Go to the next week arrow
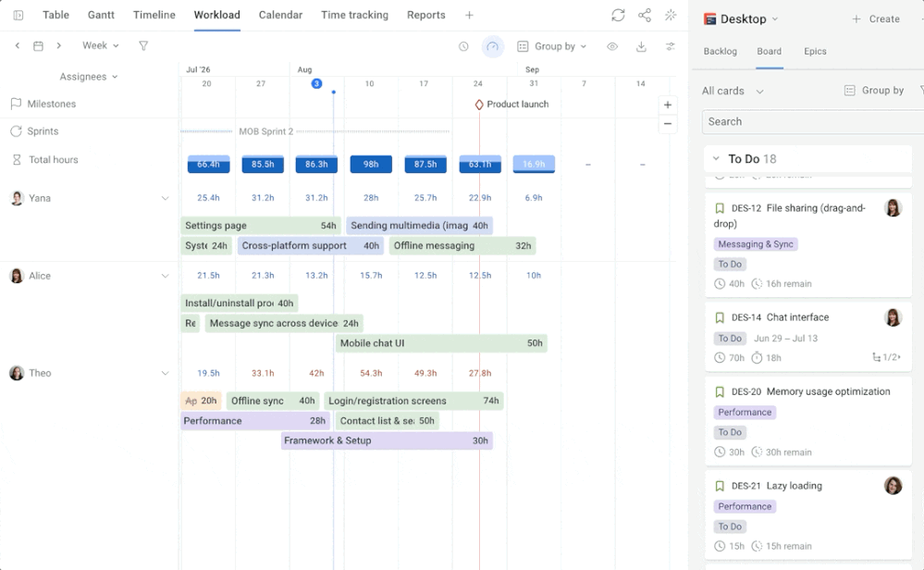This screenshot has width=924, height=570. tap(59, 45)
